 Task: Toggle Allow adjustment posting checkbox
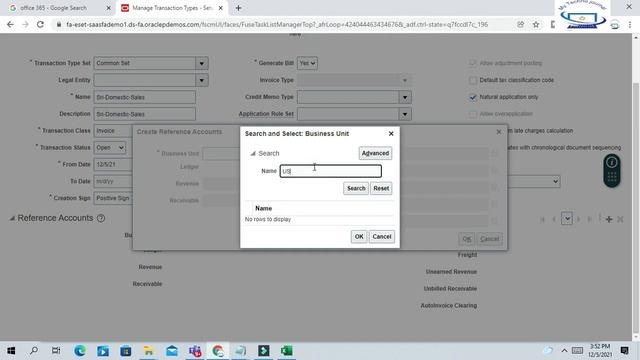pyautogui.click(x=473, y=63)
